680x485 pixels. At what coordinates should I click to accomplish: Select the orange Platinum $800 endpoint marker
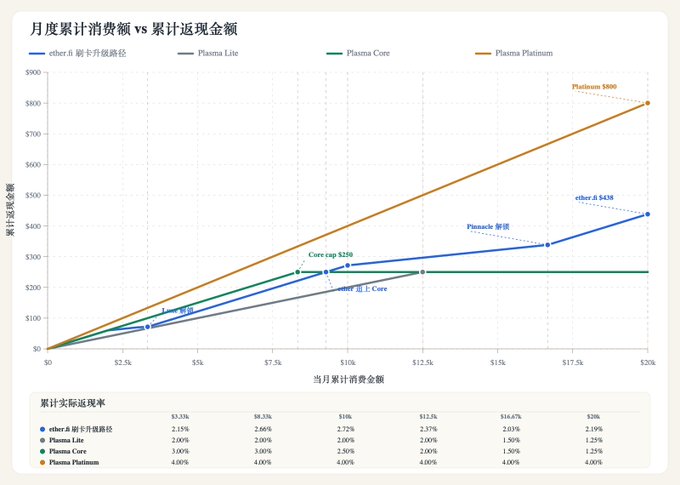(647, 103)
